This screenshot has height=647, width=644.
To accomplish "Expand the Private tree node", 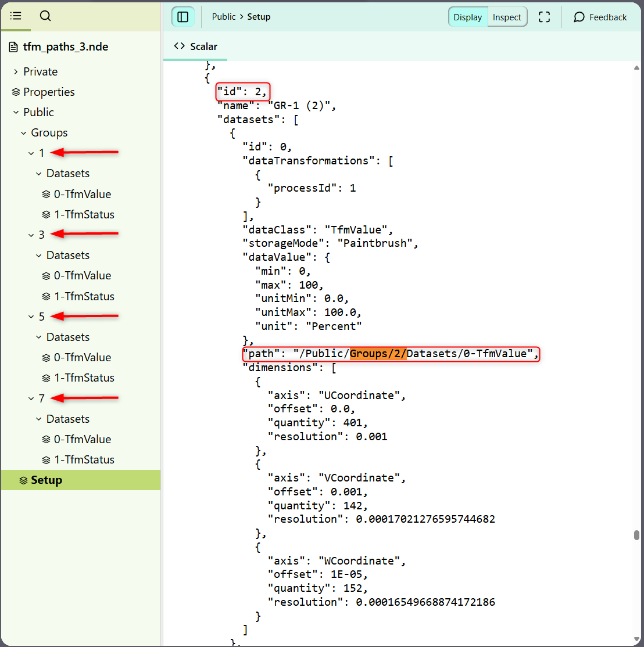I will [16, 72].
